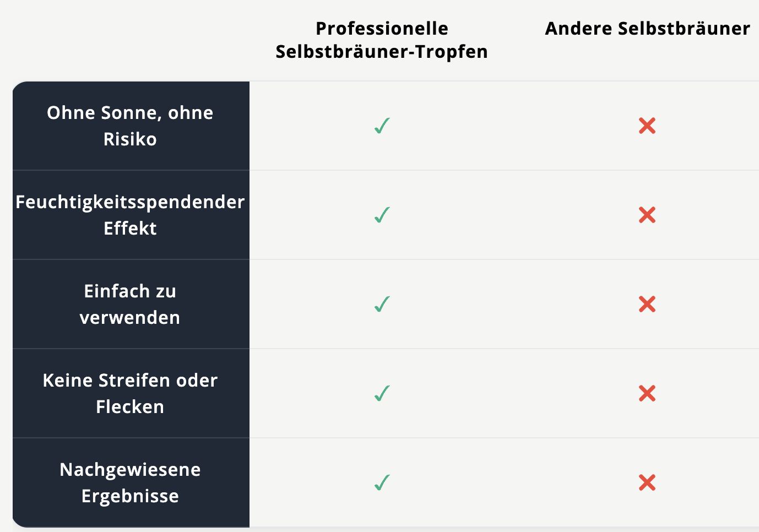Click red cross for Keine Streifen oder Flecken
Screen dimensions: 759x532
point(647,393)
